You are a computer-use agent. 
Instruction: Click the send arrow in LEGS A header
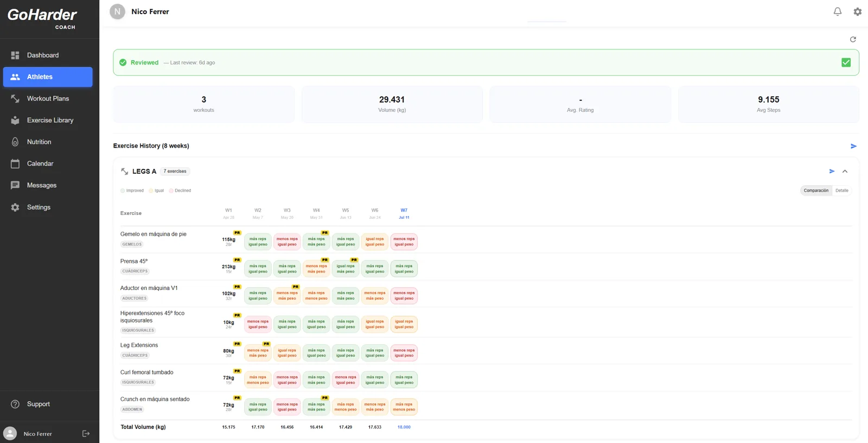832,171
